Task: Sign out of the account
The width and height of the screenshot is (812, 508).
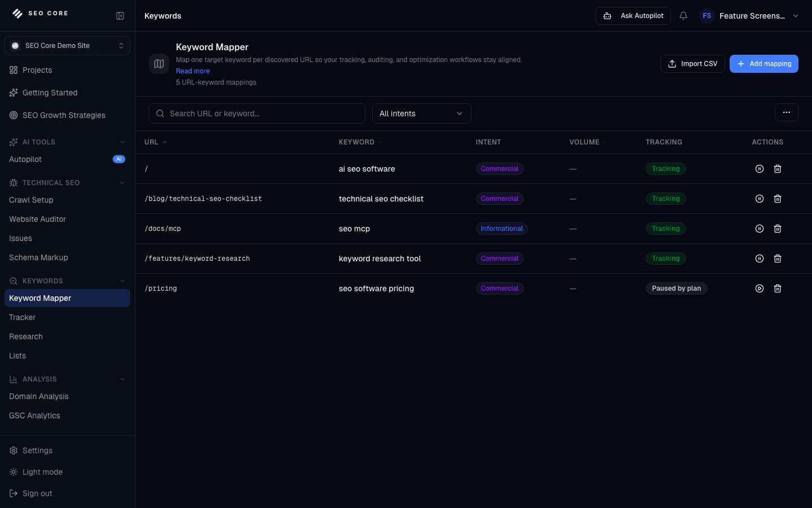Action: pos(67,493)
